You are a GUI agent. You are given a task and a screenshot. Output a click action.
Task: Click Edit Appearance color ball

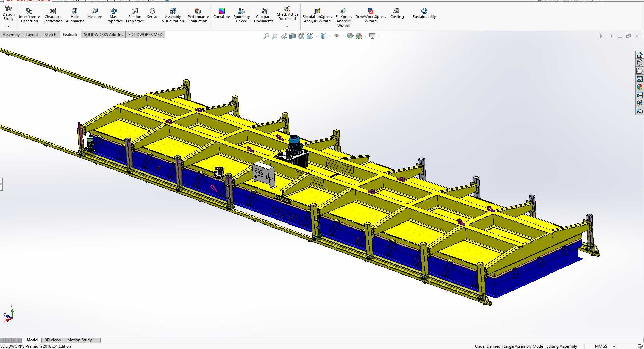coord(350,36)
